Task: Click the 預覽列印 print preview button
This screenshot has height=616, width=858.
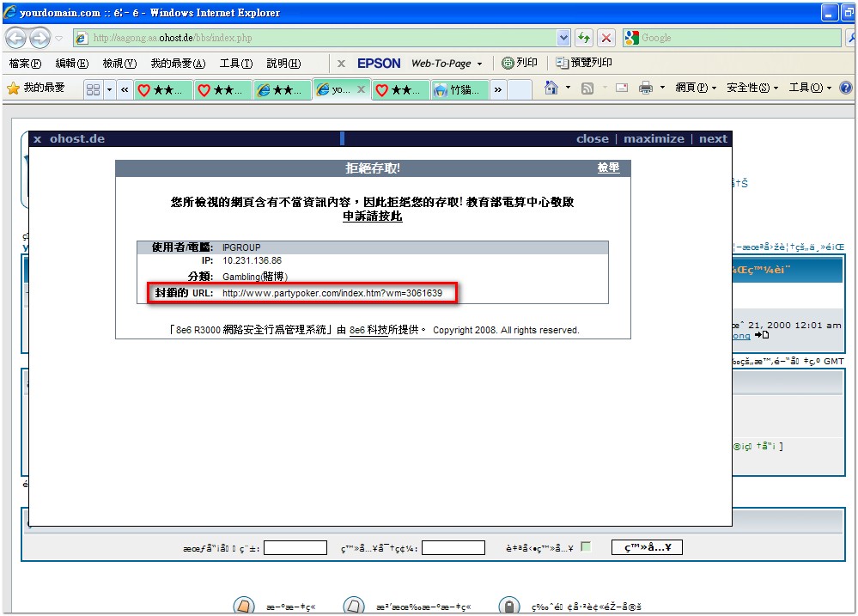Action: pos(584,64)
